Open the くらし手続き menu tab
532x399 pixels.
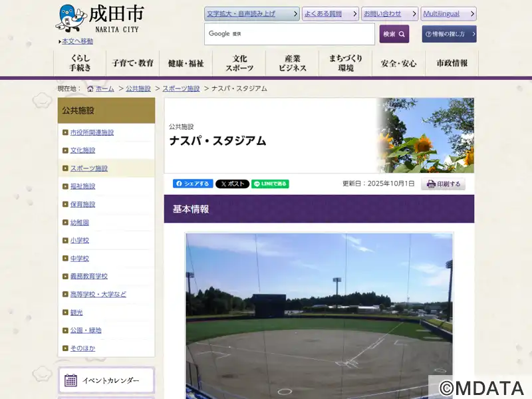(80, 63)
